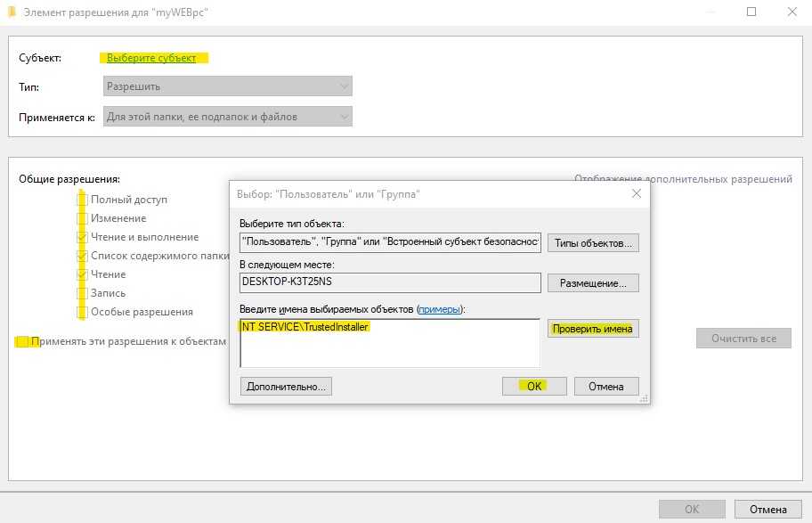
Task: Check the "Особые разрешения" checkbox
Action: 82,312
